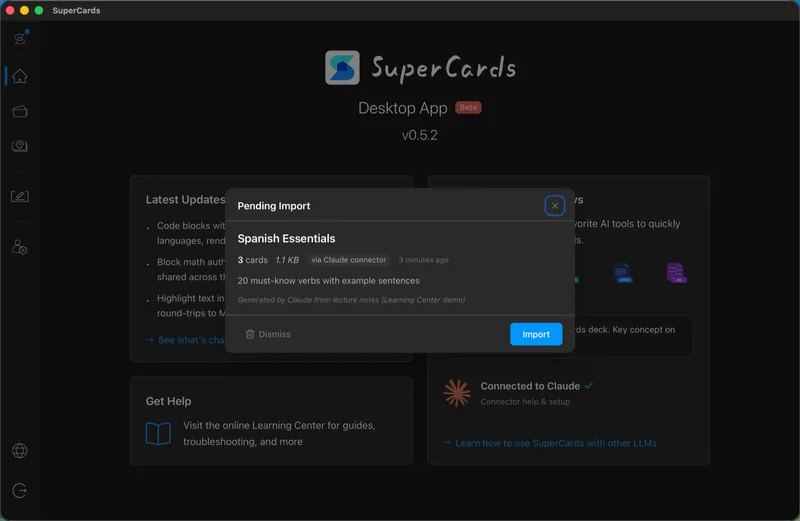Image resolution: width=800 pixels, height=521 pixels.
Task: Dismiss the pending import
Action: (268, 334)
